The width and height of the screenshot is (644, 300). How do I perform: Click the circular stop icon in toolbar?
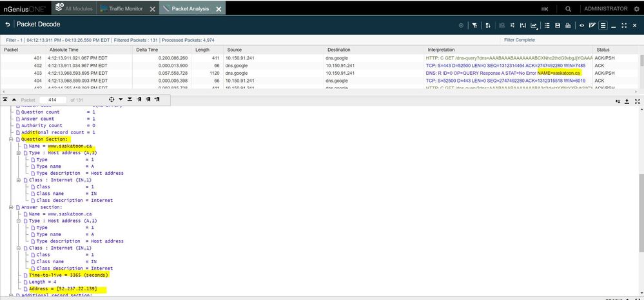461,25
